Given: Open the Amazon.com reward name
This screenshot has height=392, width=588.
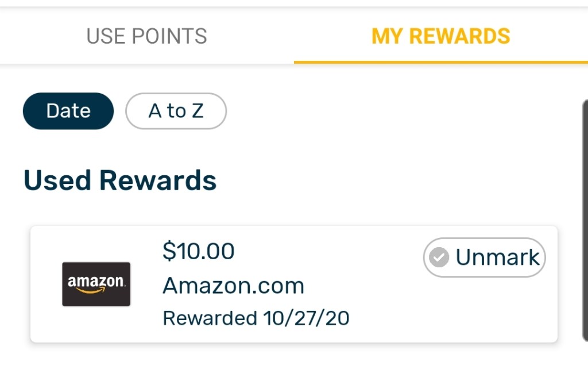Looking at the screenshot, I should tap(233, 285).
